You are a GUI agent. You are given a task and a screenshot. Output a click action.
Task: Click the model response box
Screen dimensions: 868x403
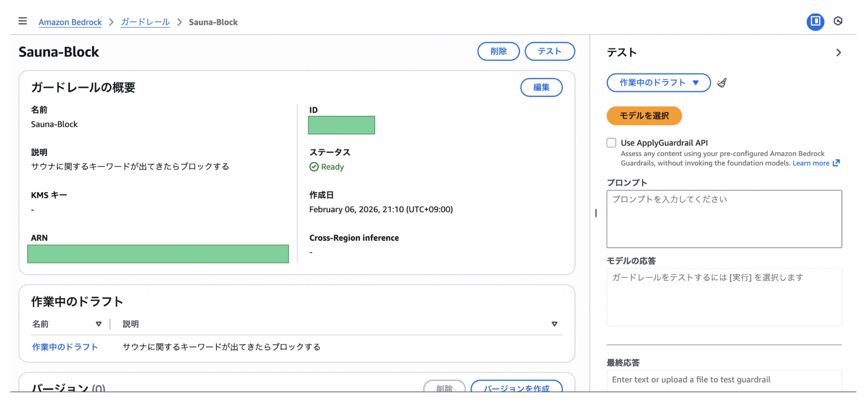pyautogui.click(x=724, y=297)
